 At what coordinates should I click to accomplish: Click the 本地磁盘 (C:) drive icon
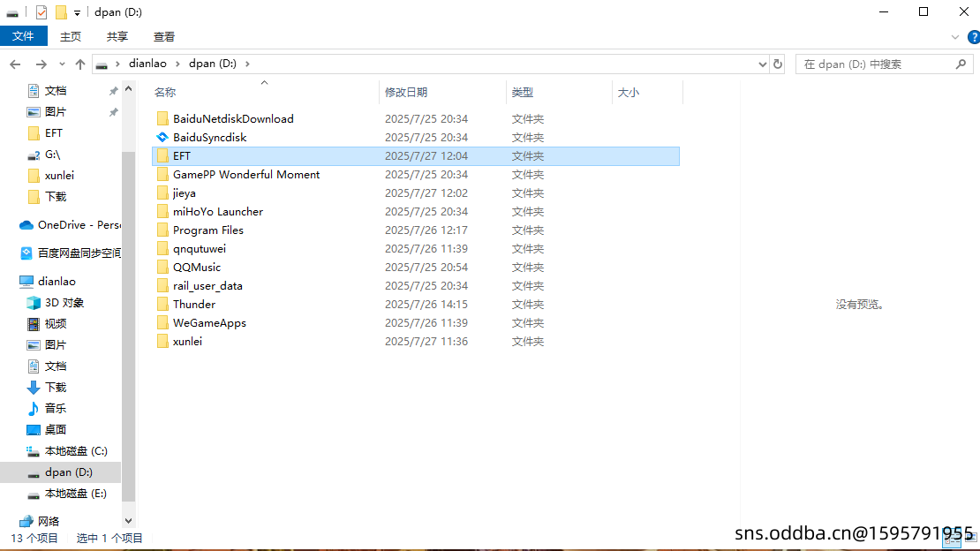coord(34,451)
